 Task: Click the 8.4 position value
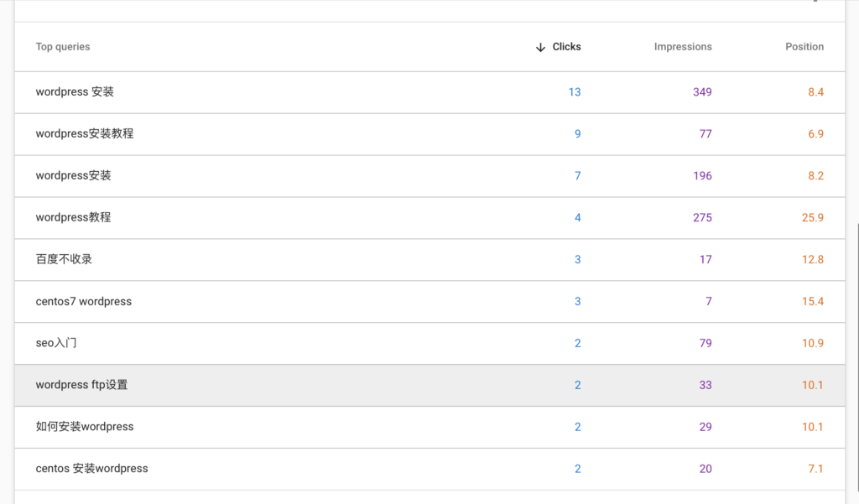pos(815,92)
